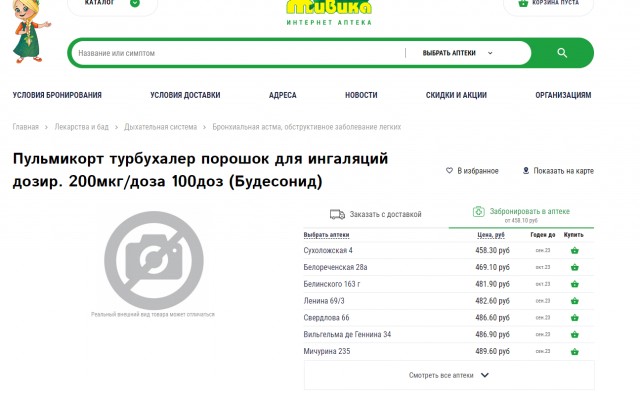Image resolution: width=640 pixels, height=396 pixels.
Task: Click price 469.10 руб
Action: click(492, 267)
